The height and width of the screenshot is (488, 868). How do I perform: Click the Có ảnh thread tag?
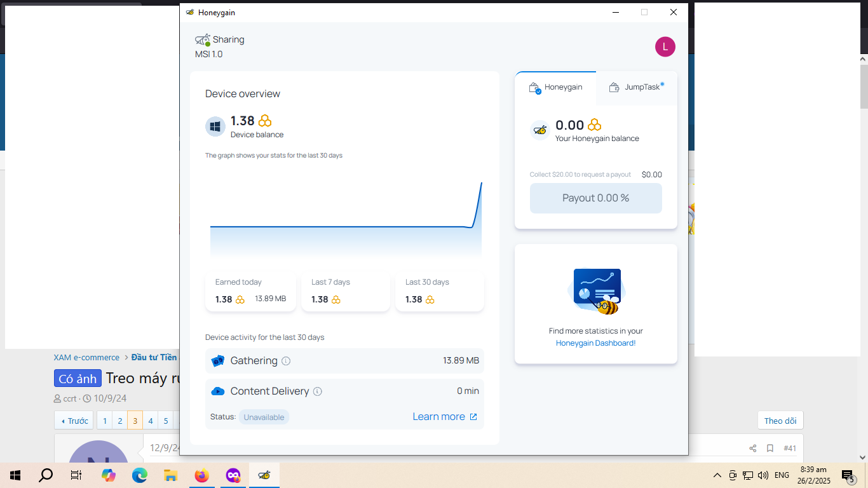(78, 379)
